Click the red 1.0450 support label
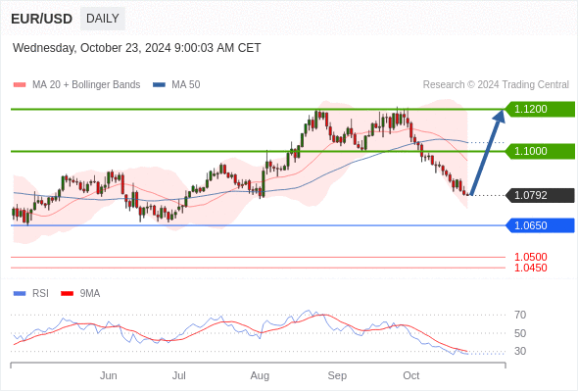578x392 pixels. click(x=530, y=269)
